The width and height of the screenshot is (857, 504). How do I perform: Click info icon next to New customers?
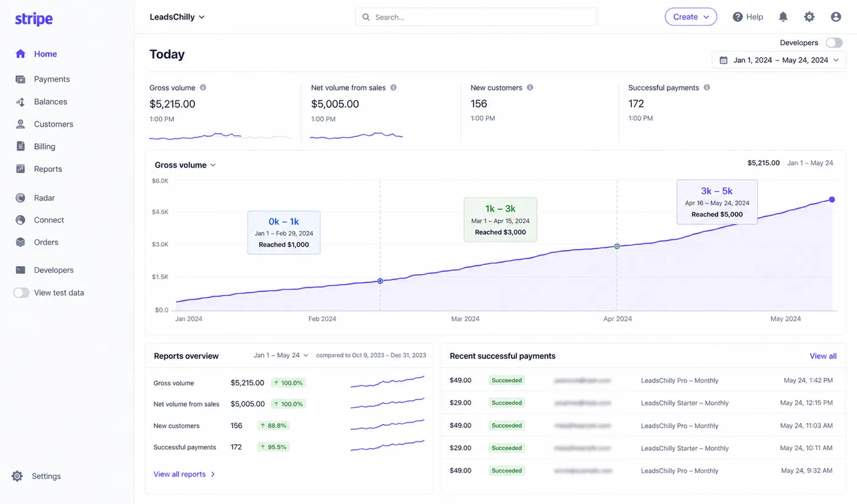click(x=530, y=87)
